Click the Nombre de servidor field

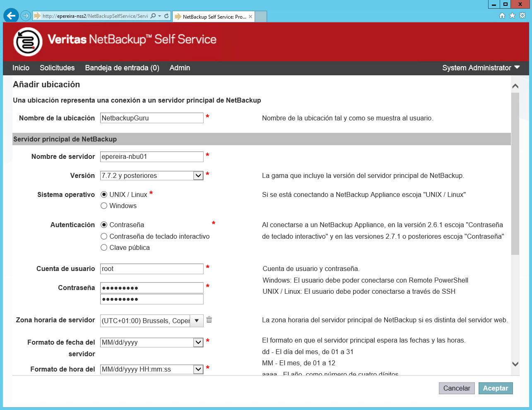152,156
